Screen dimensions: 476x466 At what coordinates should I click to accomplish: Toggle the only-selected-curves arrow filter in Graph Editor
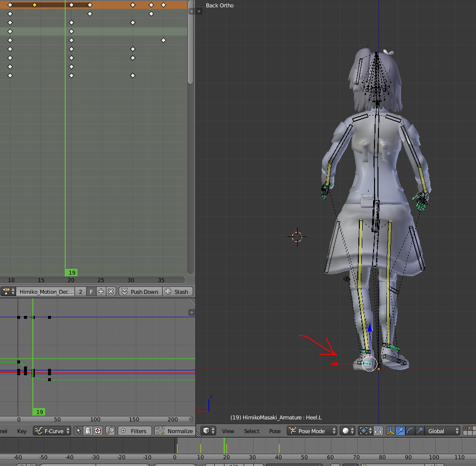tap(78, 431)
